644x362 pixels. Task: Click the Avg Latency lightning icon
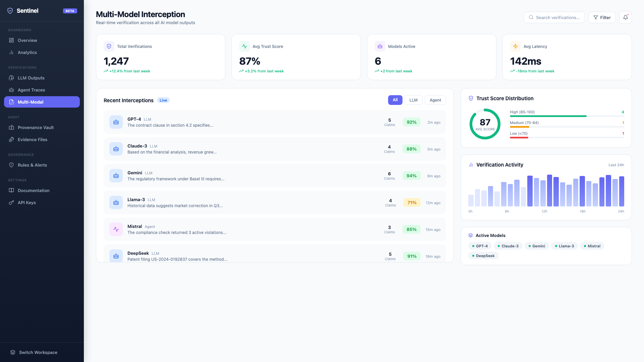coord(516,46)
